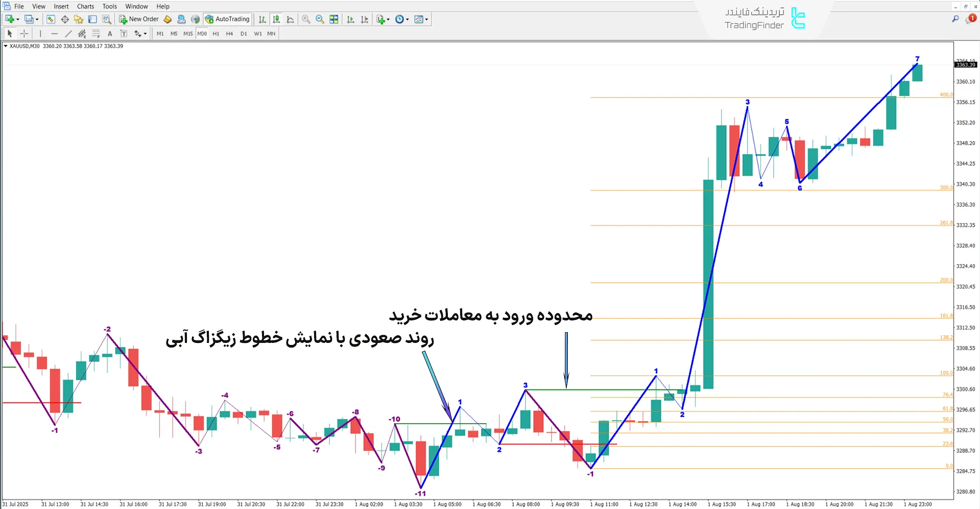Select the crosshair tool

coord(24,33)
